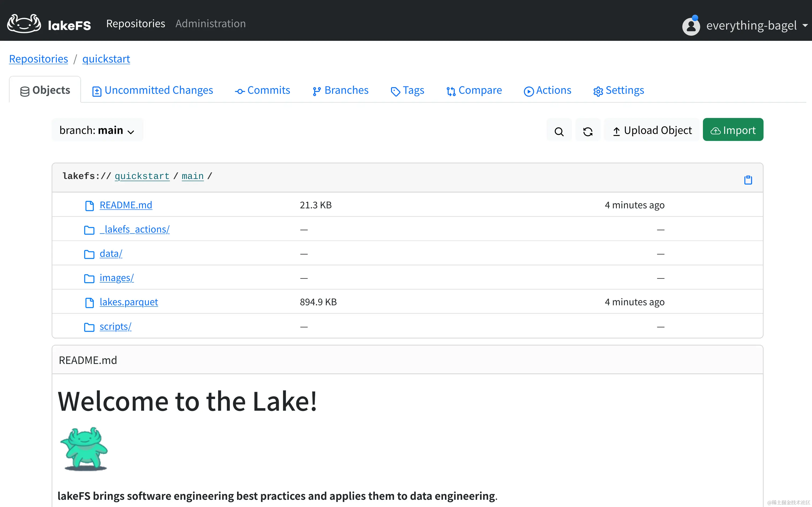Open the branch main dropdown

(97, 130)
